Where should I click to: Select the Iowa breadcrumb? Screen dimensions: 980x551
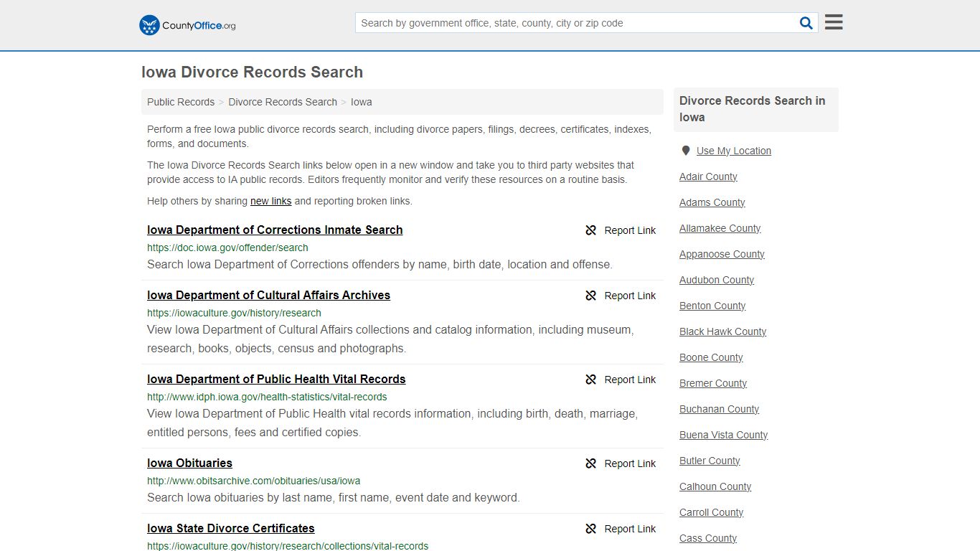pos(362,102)
